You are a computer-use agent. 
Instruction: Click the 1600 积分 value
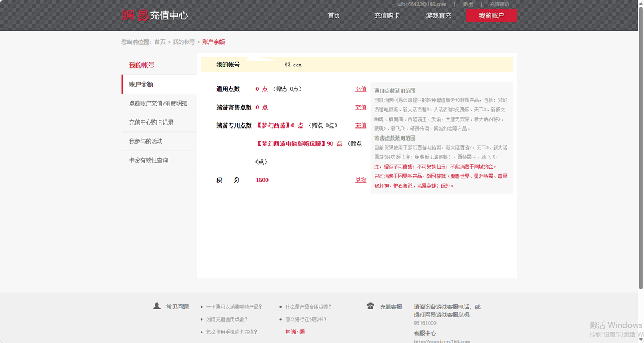[x=262, y=180]
